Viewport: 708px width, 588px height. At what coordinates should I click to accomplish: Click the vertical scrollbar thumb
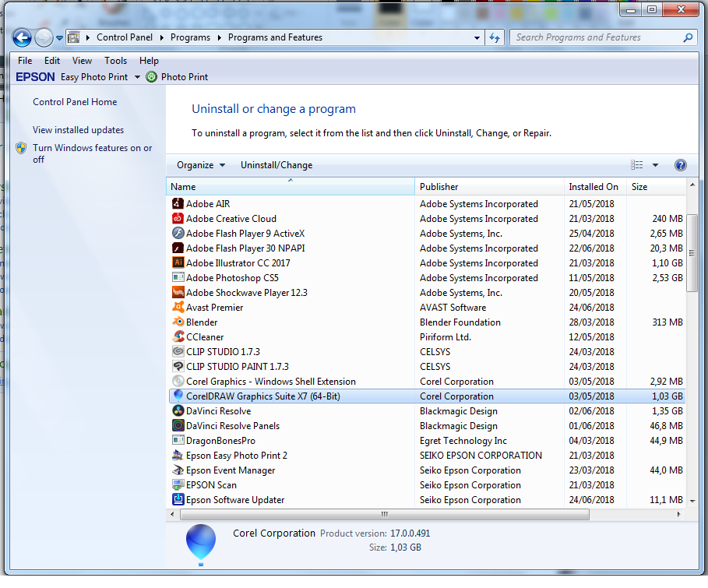(x=692, y=253)
